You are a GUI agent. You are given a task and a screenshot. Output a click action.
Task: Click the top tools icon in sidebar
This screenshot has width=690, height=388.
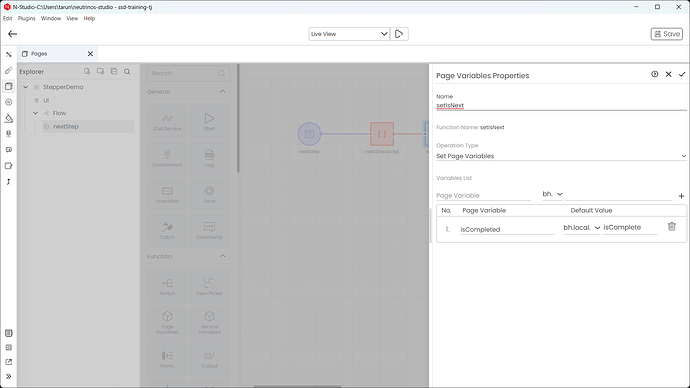[x=9, y=55]
